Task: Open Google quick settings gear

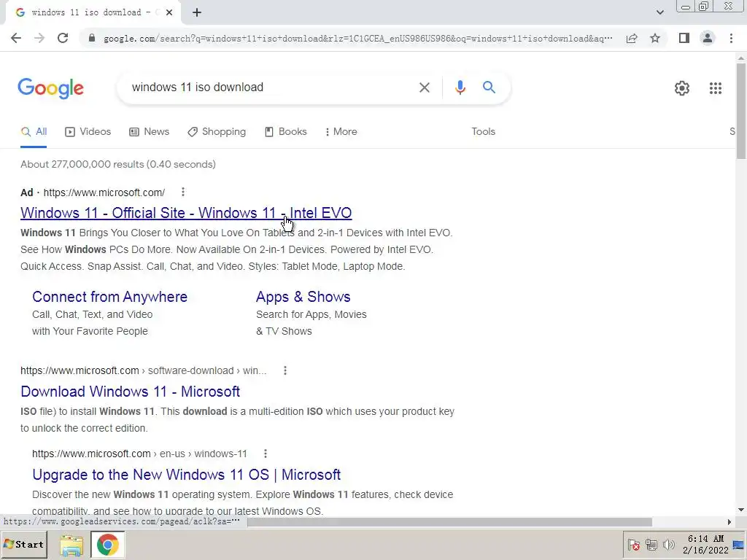Action: (682, 88)
